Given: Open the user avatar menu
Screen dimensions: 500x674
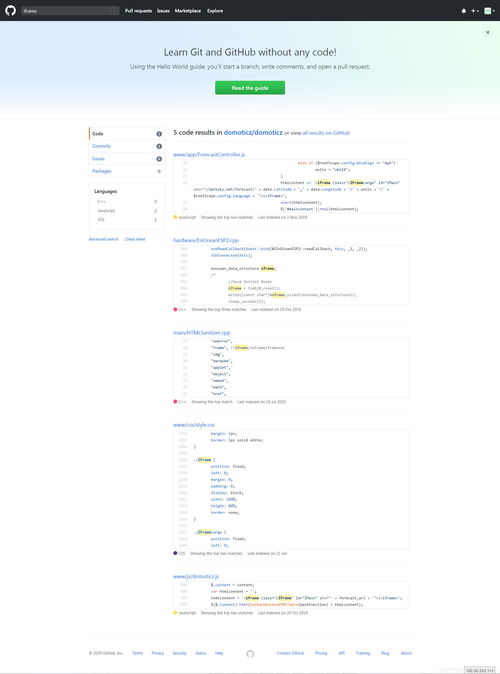Looking at the screenshot, I should pos(489,11).
